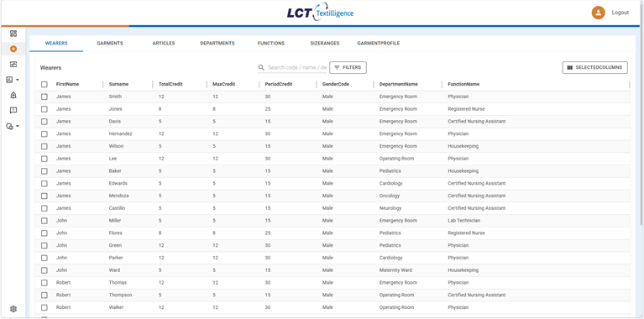Open the Garments tab
Screen dimensions: 644x319
(x=110, y=43)
